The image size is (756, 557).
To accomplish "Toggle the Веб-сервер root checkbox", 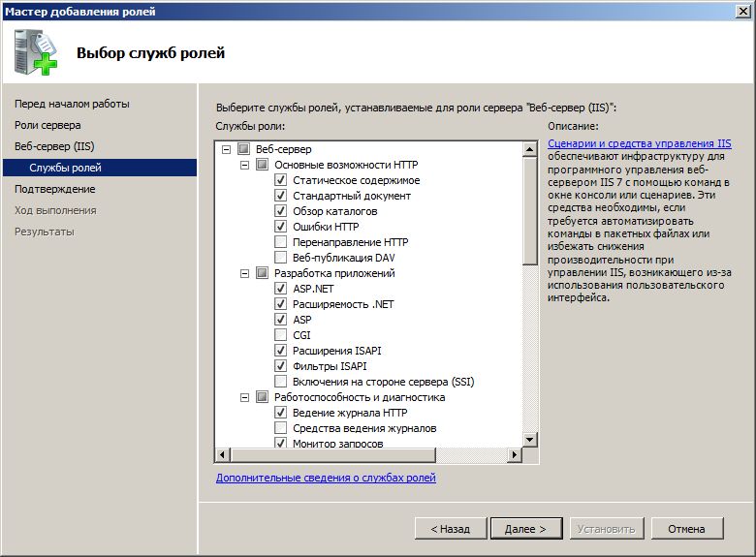I will click(x=243, y=149).
